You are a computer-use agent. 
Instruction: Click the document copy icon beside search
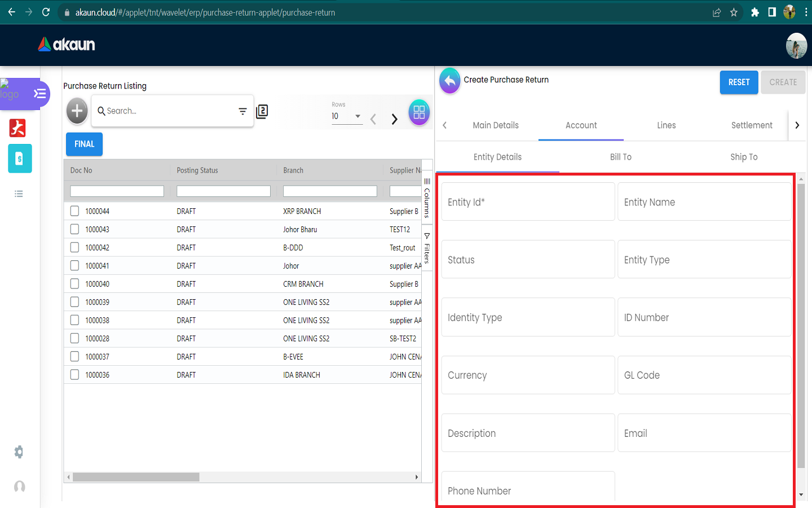click(262, 112)
